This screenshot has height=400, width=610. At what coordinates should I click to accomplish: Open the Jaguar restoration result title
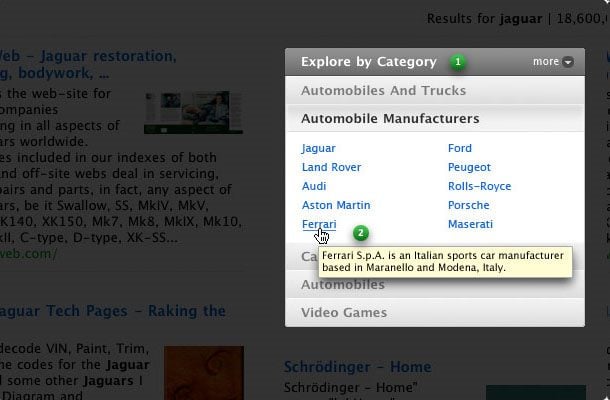[x=88, y=64]
